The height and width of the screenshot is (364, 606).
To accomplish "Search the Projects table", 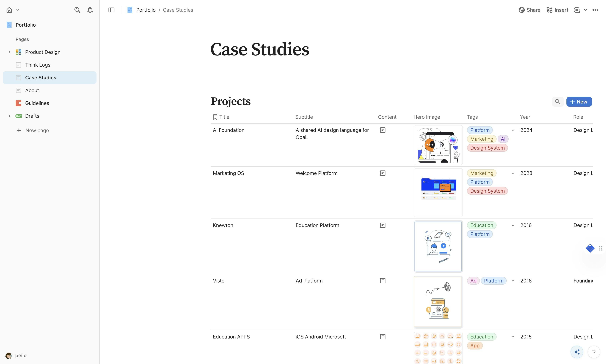I will pos(558,102).
